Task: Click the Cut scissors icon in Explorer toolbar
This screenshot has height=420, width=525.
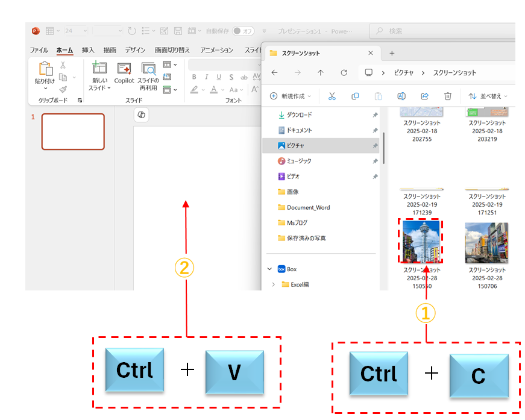Action: point(332,96)
